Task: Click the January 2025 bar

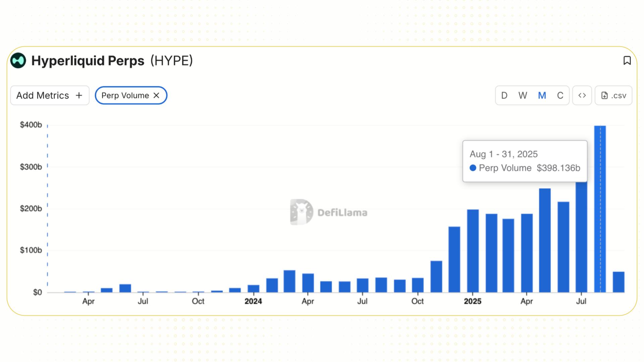Action: pyautogui.click(x=473, y=251)
